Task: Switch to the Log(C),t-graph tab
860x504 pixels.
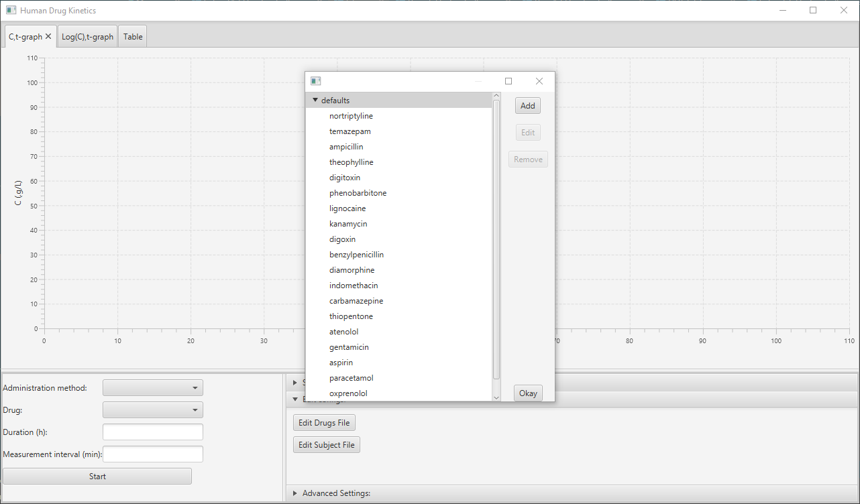Action: 87,37
